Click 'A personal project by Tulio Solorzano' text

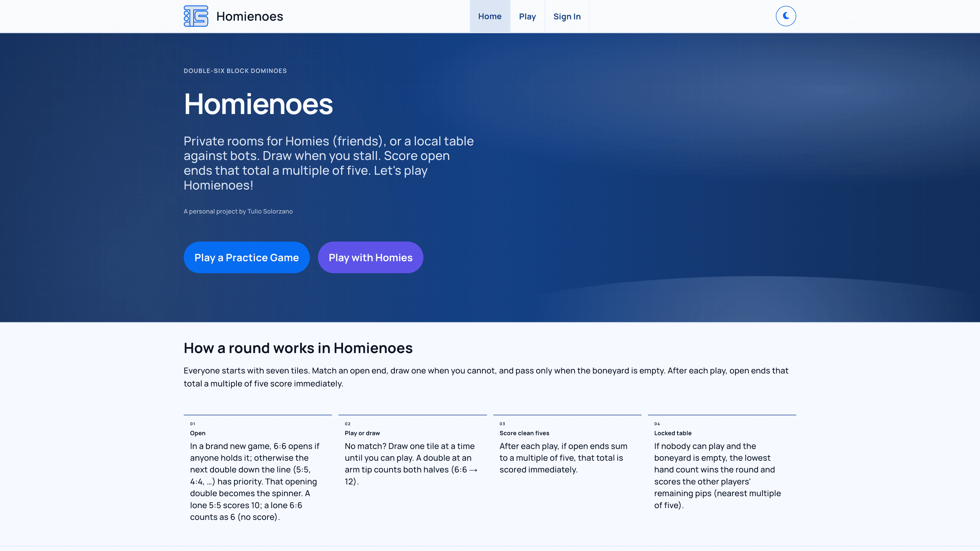238,211
